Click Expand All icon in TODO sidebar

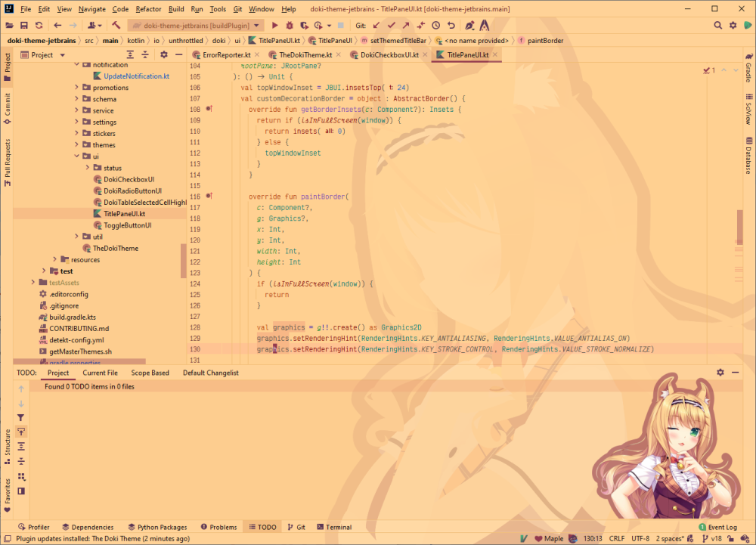pos(21,447)
